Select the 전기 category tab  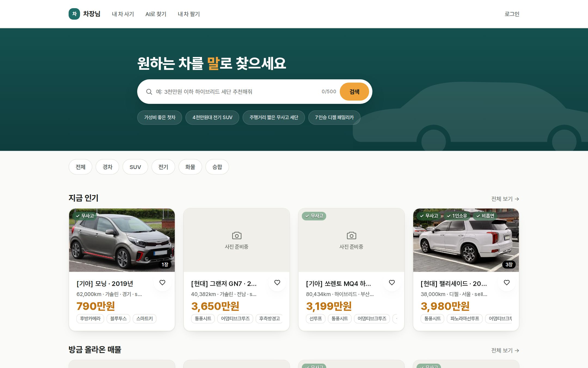click(163, 167)
